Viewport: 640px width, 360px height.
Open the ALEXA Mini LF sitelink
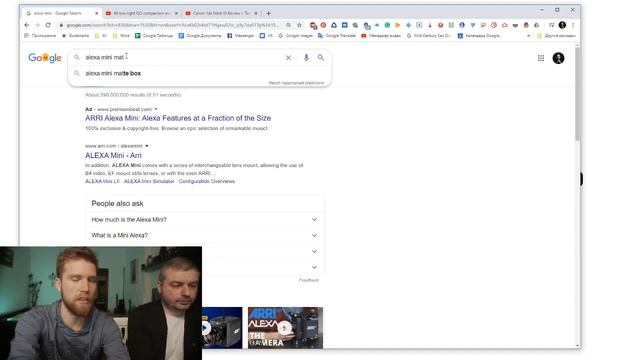click(x=102, y=181)
